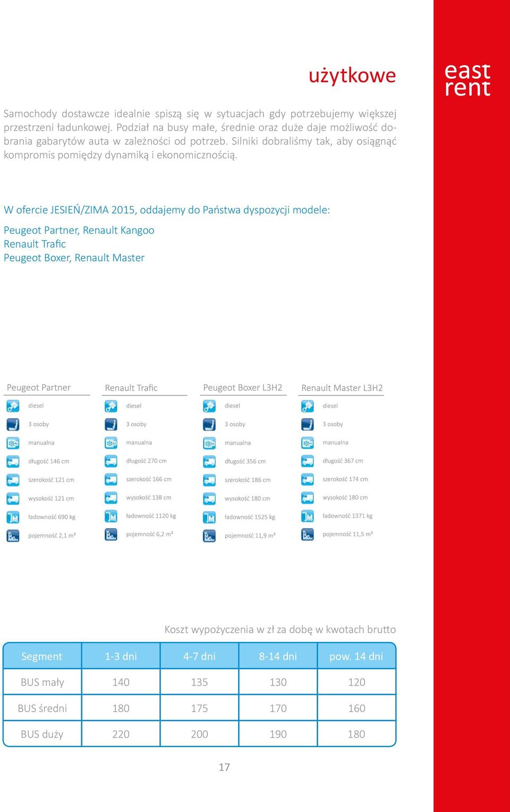Click the width icon next to szerokość 121 cm
The width and height of the screenshot is (510, 812).
point(13,480)
